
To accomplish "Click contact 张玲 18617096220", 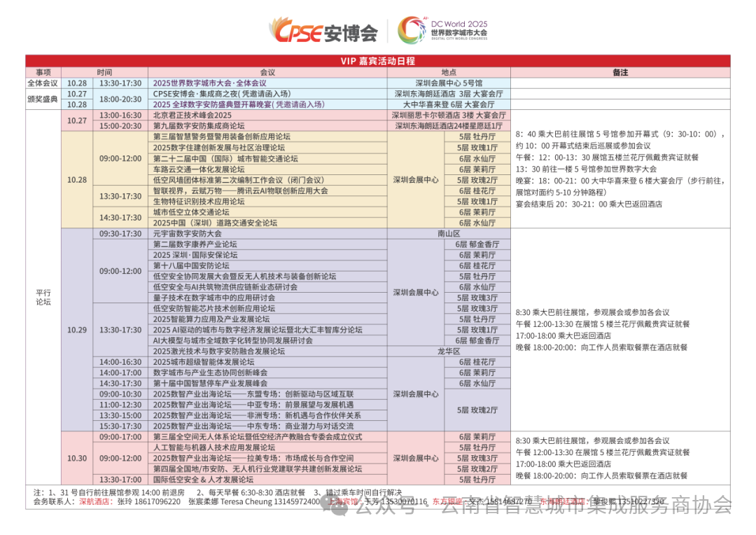I will tap(149, 501).
